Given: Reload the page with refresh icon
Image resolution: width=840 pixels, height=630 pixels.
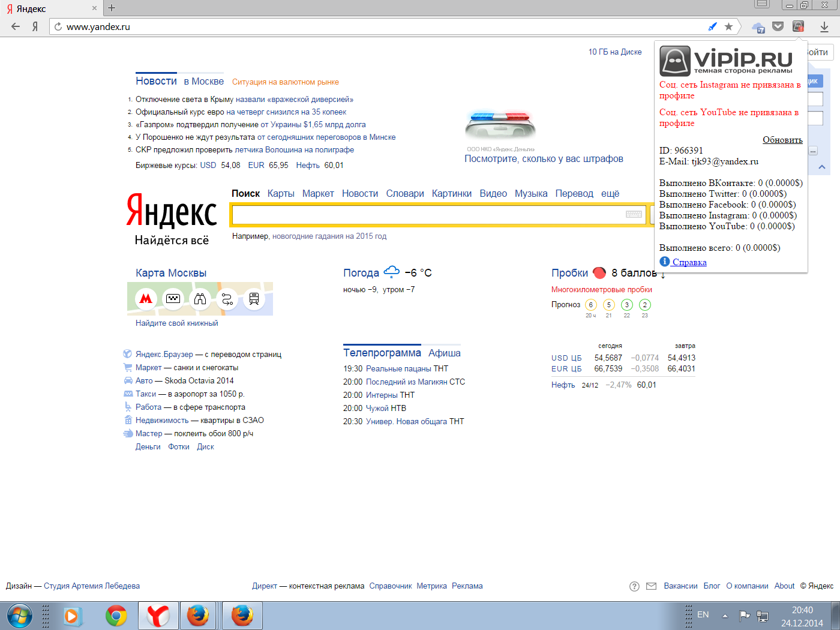Looking at the screenshot, I should point(58,26).
